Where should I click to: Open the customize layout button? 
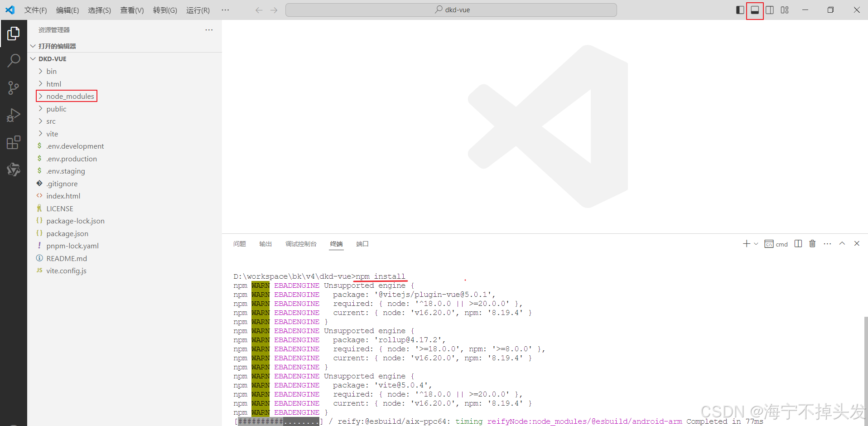click(785, 10)
